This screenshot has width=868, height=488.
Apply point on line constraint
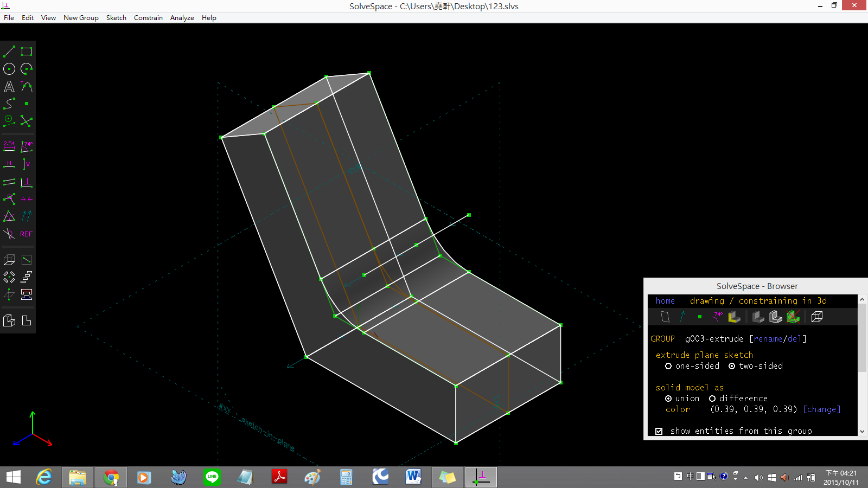click(9, 199)
